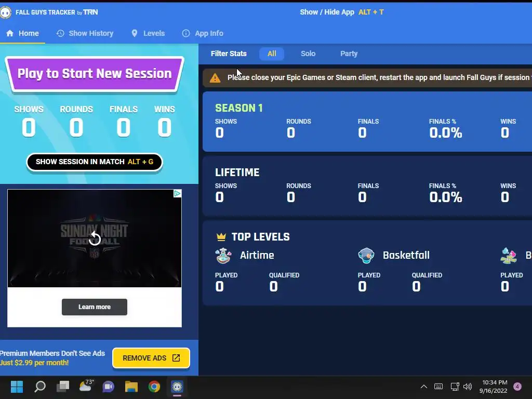532x399 pixels.
Task: Click the Lifetime FINALS % value 0.0%
Action: pos(445,197)
